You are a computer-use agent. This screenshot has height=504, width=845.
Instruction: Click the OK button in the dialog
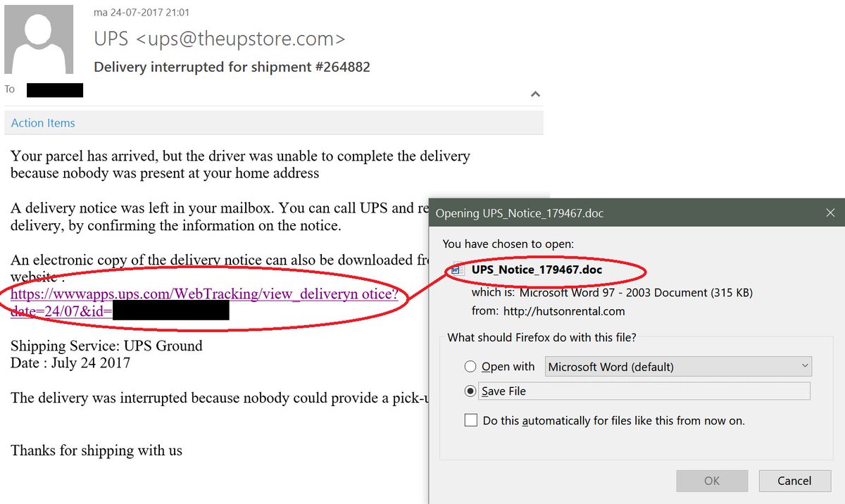712,481
